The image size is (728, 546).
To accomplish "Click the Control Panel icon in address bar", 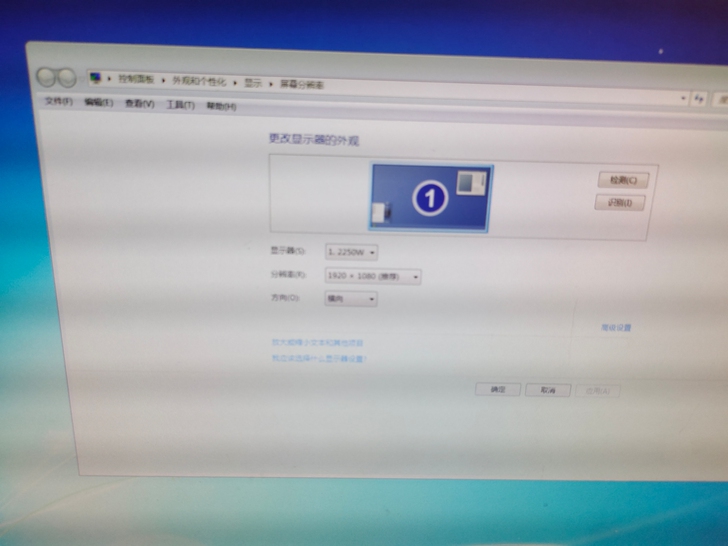I will (x=96, y=78).
